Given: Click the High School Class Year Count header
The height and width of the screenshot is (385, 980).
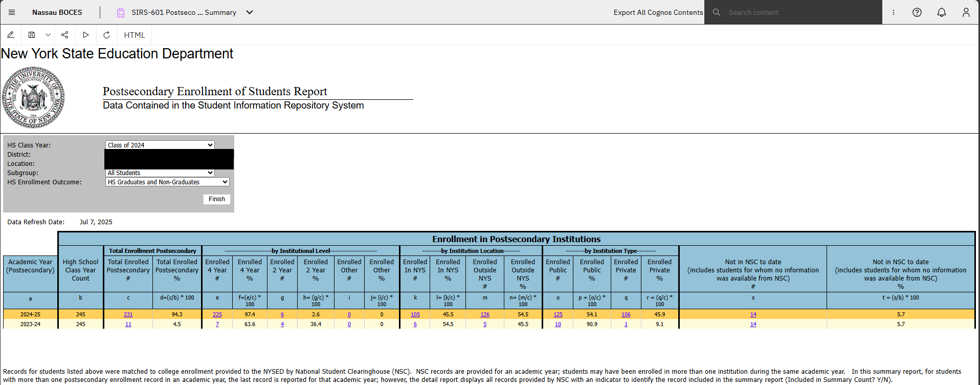Looking at the screenshot, I should (81, 270).
